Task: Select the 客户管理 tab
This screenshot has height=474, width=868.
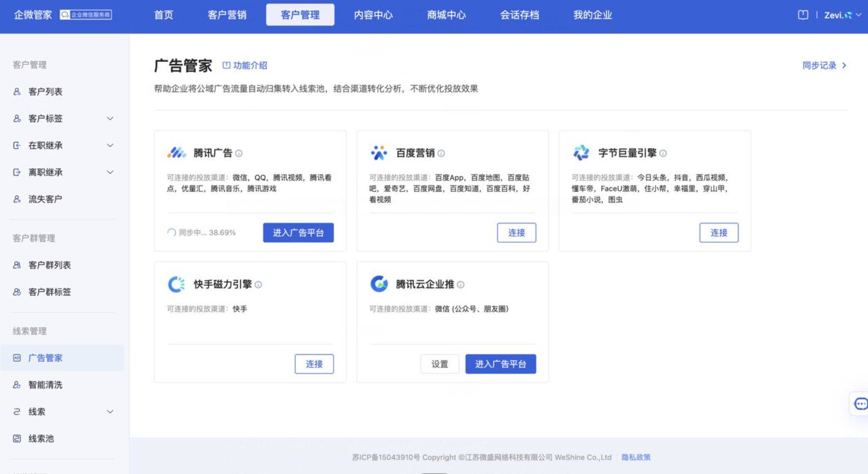Action: [300, 15]
